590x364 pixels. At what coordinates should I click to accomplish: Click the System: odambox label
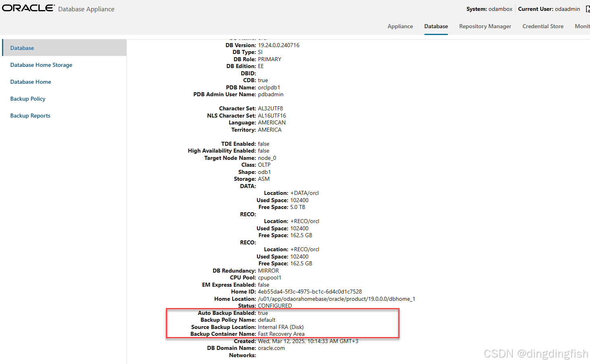pos(489,9)
